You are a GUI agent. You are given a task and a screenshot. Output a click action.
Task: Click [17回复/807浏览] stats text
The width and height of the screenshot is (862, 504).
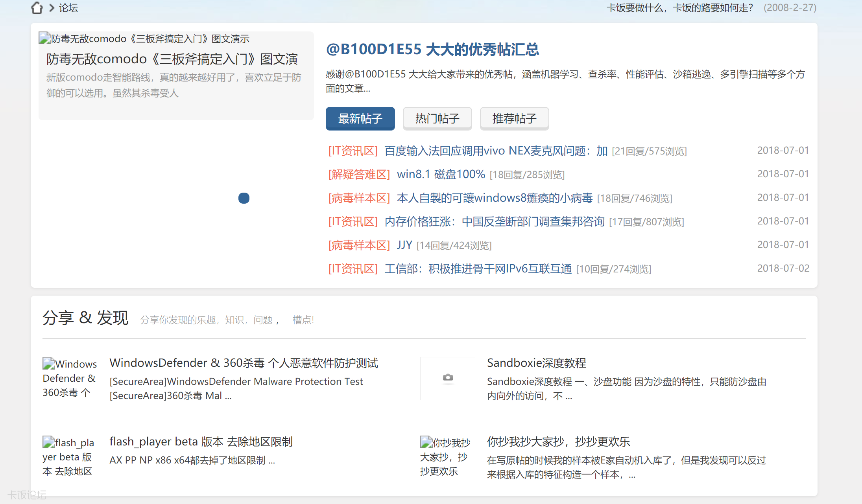pos(646,222)
